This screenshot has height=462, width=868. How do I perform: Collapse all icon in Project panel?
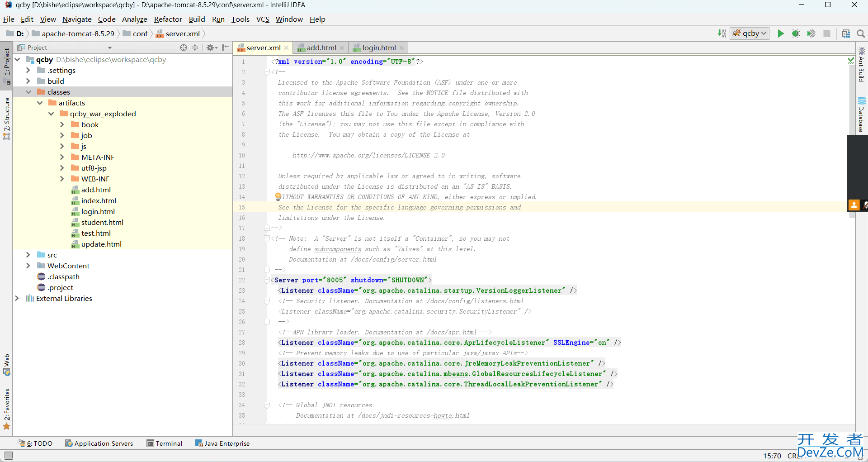pos(195,48)
